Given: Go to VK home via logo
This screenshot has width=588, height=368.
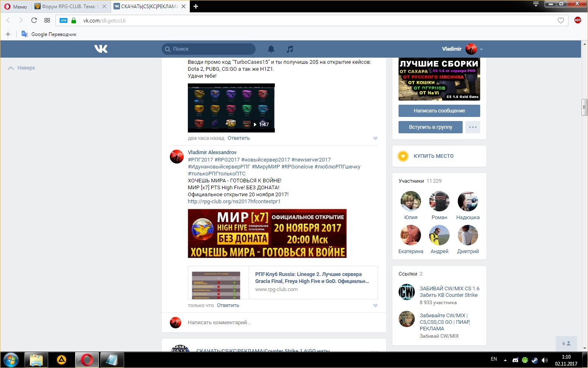Looking at the screenshot, I should tap(101, 49).
